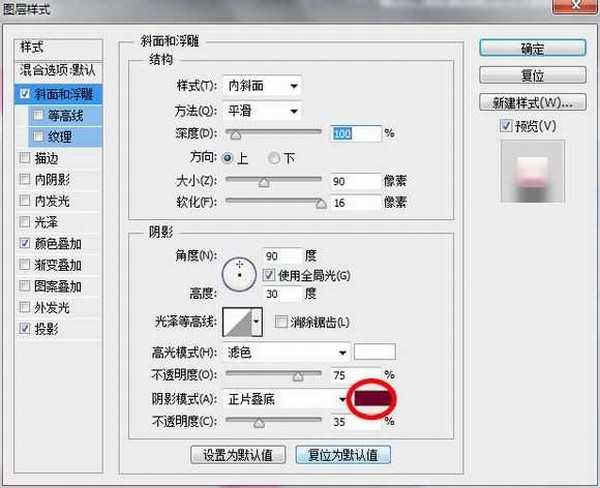
Task: Open the 高光模式 滤色 dropdown
Action: (x=287, y=352)
